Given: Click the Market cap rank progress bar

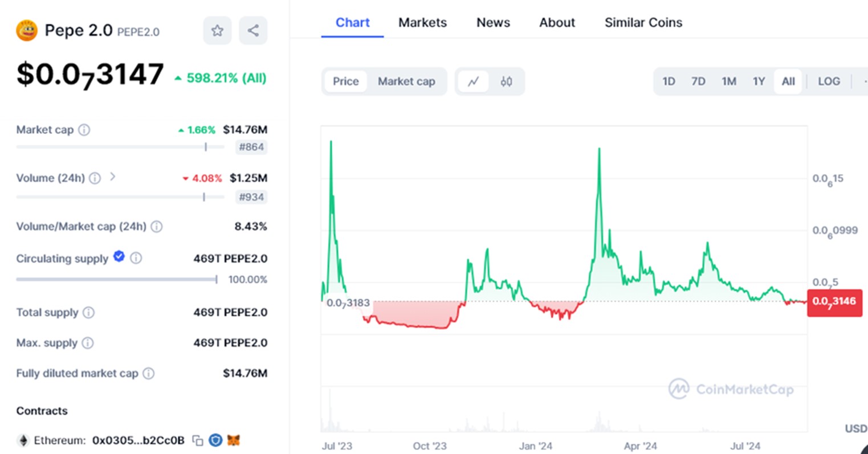Looking at the screenshot, I should (120, 147).
